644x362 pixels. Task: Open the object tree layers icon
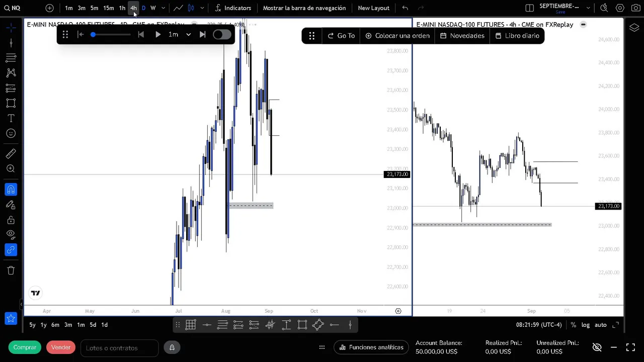point(634,28)
